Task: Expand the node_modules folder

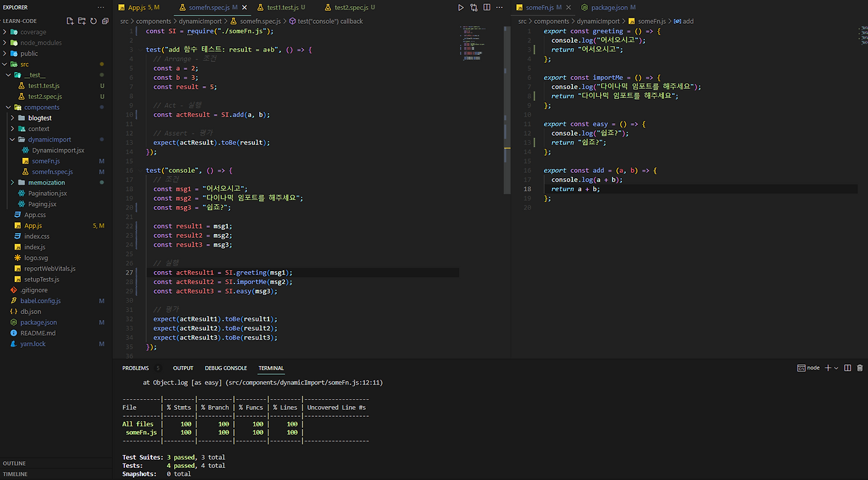Action: click(41, 43)
